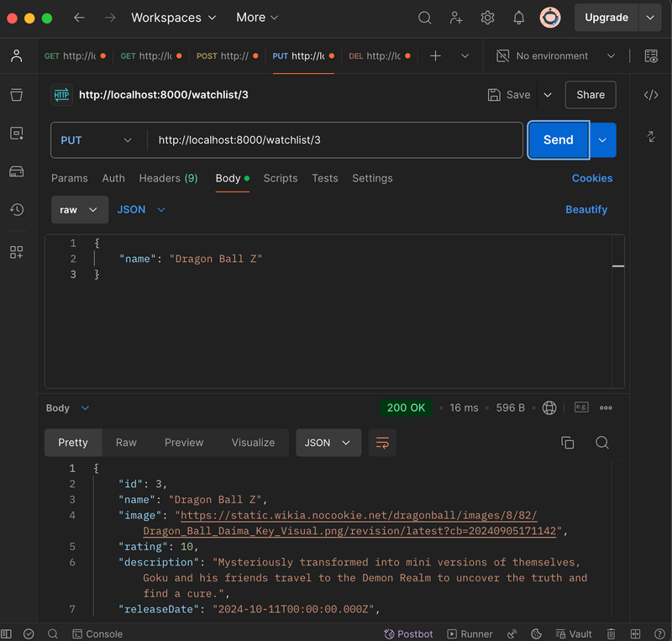Open the Settings request tab
Image resolution: width=672 pixels, height=641 pixels.
point(372,178)
